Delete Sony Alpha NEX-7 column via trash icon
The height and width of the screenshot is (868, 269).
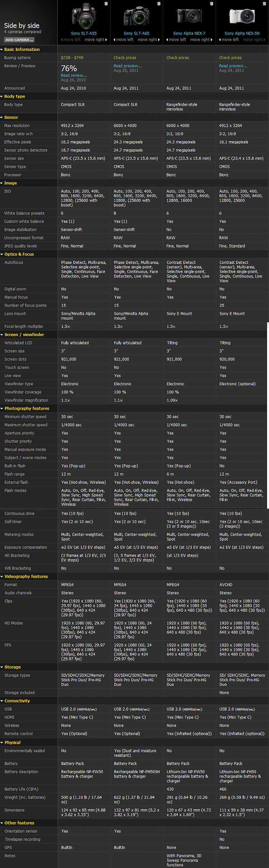pos(212,4)
